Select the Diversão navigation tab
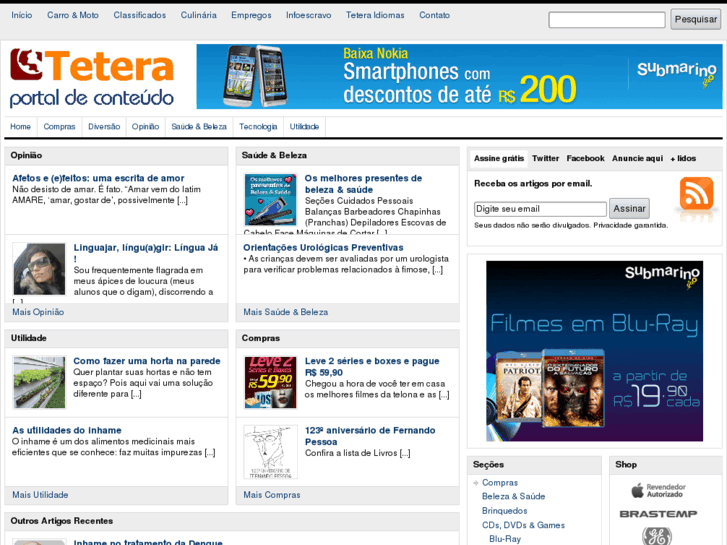The image size is (727, 545). coord(104,127)
